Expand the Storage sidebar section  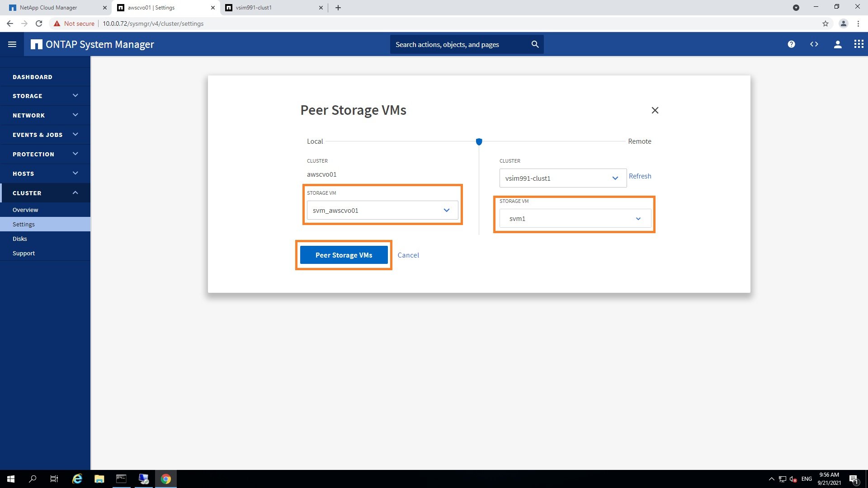(x=45, y=96)
